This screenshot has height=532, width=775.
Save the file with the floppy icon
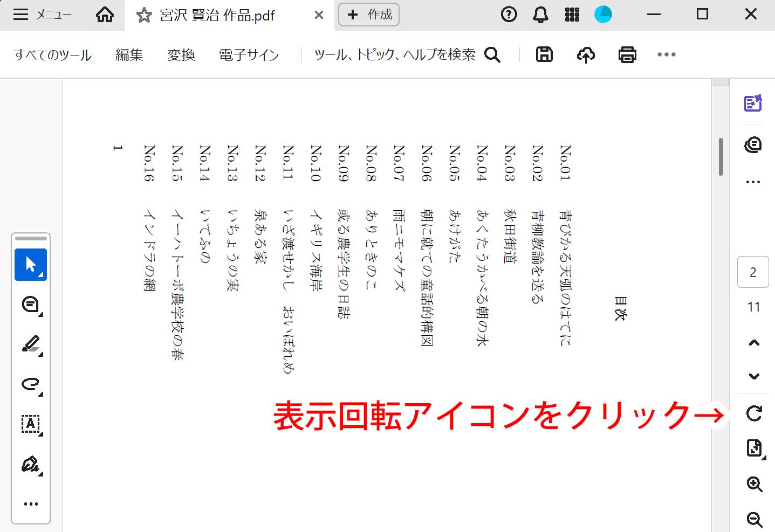pyautogui.click(x=544, y=54)
